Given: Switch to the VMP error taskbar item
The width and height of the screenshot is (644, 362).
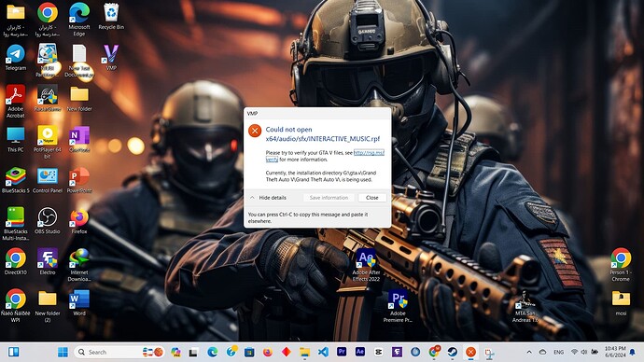Looking at the screenshot, I should 470,352.
